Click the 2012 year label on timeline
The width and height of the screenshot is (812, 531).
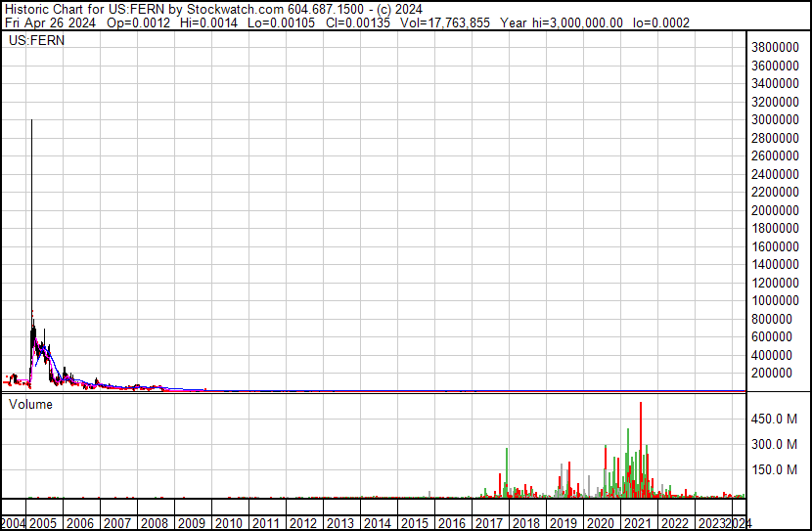[303, 523]
